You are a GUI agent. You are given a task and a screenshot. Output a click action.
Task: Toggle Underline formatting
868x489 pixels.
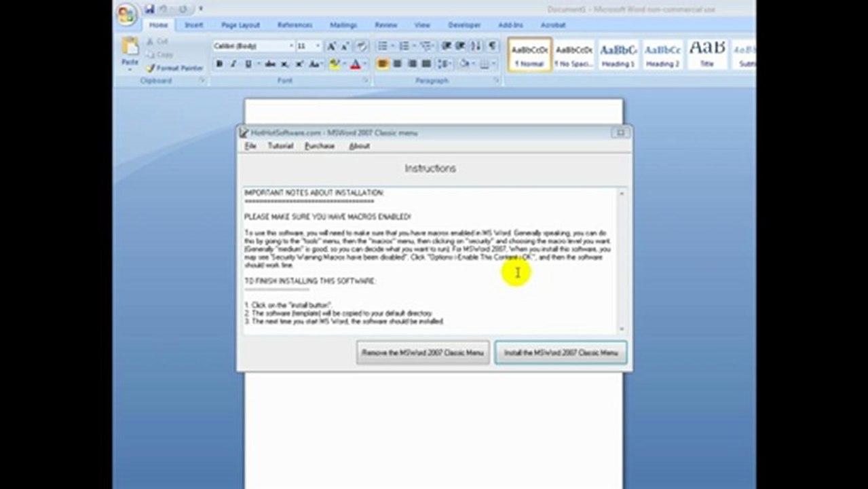[248, 64]
